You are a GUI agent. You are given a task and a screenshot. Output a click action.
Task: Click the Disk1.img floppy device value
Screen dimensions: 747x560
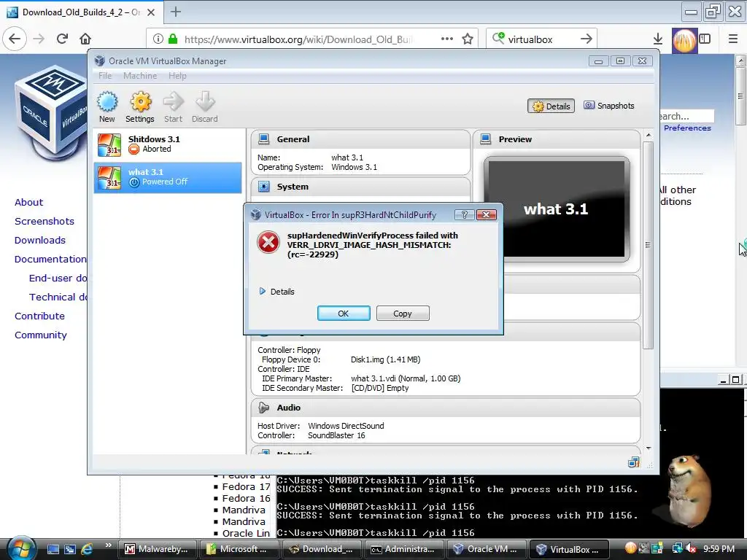tap(385, 359)
